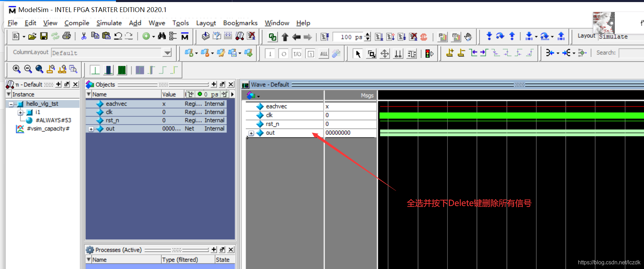Screen dimensions: 644x269
Task: Expand the out bus in Wave window
Action: [x=251, y=133]
